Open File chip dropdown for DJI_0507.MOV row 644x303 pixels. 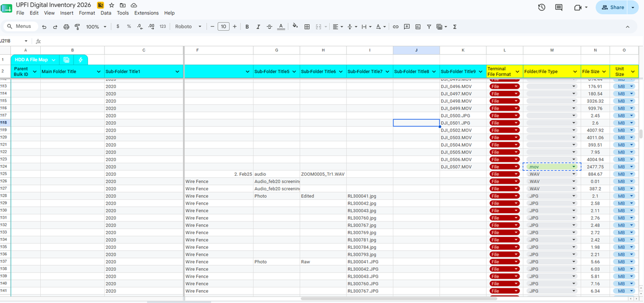point(516,167)
